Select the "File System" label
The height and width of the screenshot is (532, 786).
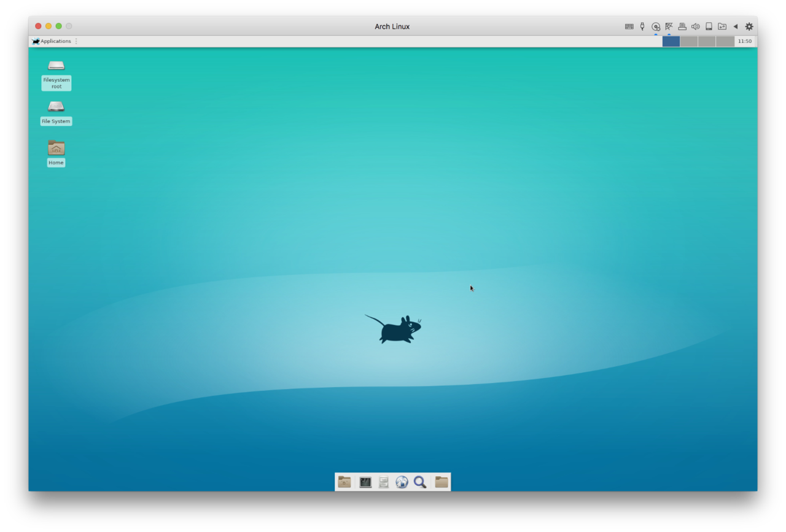click(x=56, y=121)
